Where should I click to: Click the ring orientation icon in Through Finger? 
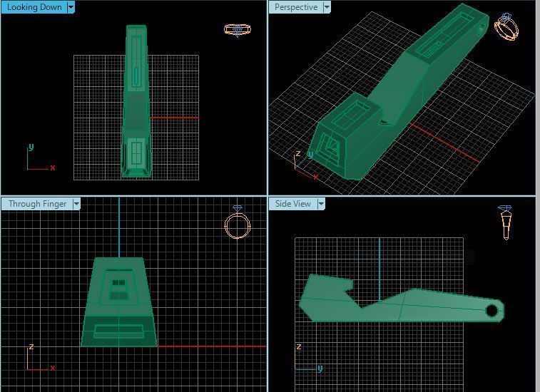(x=238, y=222)
